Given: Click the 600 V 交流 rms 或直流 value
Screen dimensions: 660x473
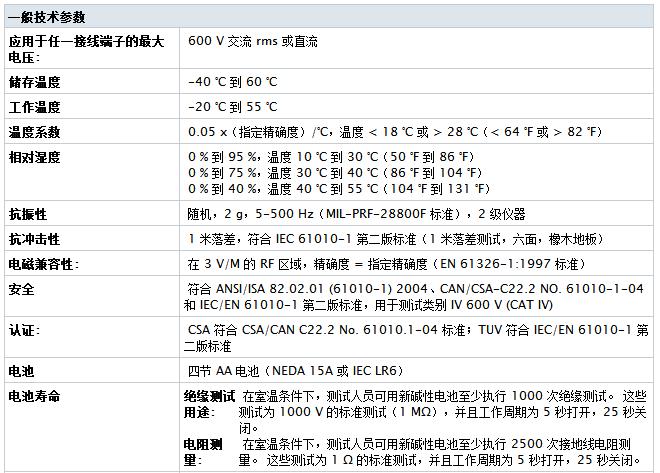Looking at the screenshot, I should click(253, 42).
